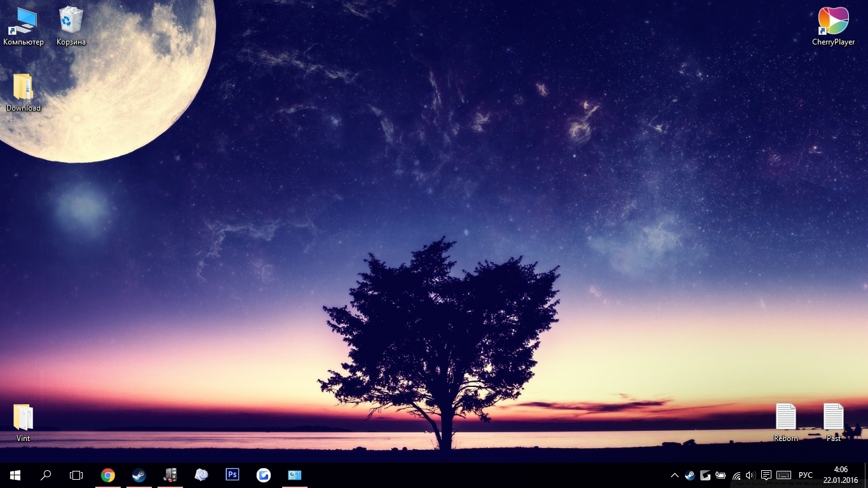Select the Vint folder on the desktop
The width and height of the screenshot is (868, 488).
tap(24, 423)
